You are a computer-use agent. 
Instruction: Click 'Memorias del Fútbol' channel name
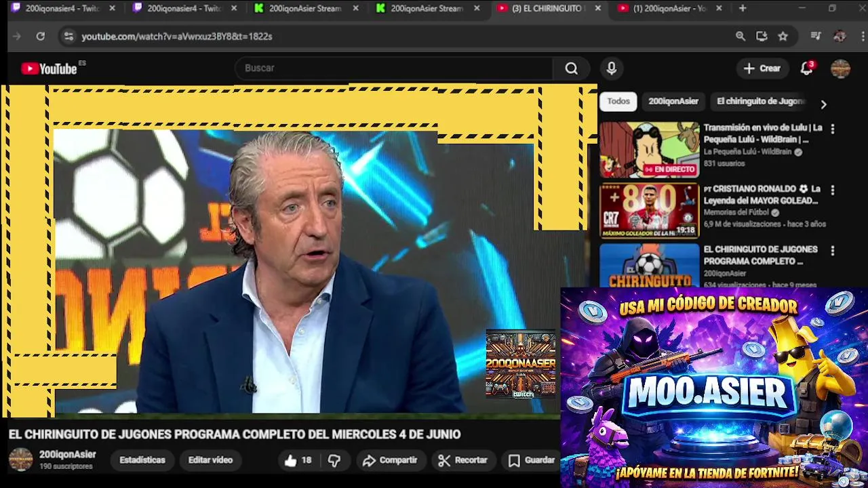[x=736, y=212]
